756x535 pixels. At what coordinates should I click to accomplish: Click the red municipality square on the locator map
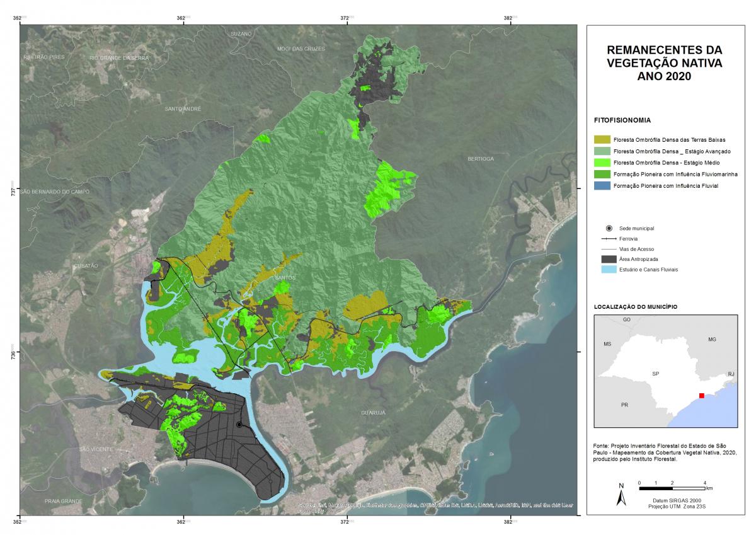tap(701, 395)
